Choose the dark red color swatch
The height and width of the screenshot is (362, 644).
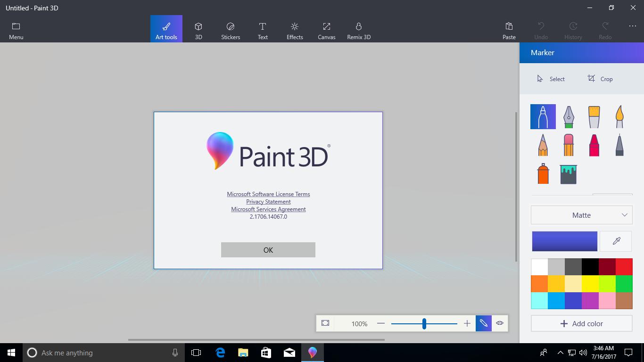click(x=607, y=267)
